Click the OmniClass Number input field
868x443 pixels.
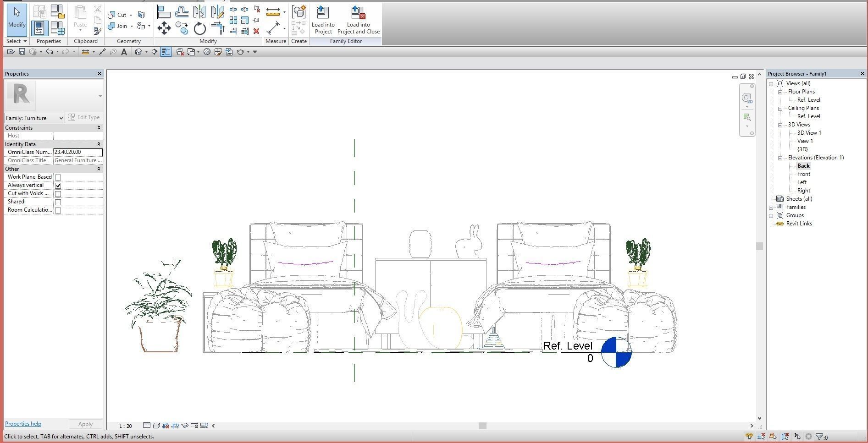click(x=78, y=152)
